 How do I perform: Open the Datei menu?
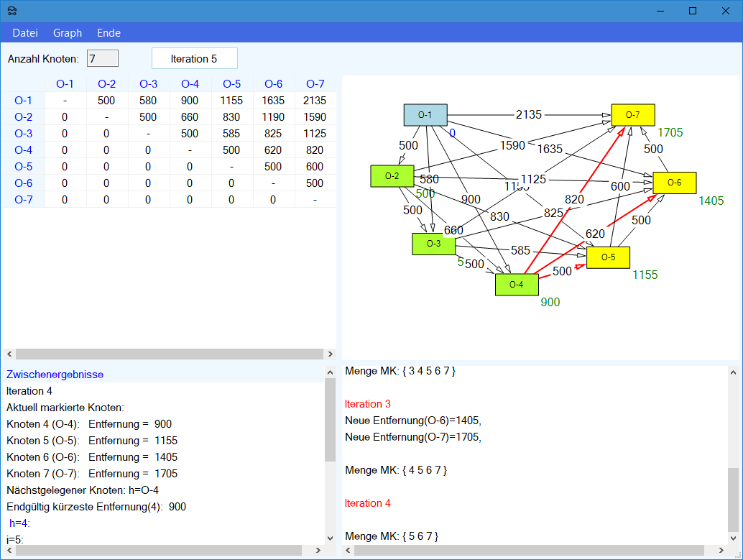25,33
